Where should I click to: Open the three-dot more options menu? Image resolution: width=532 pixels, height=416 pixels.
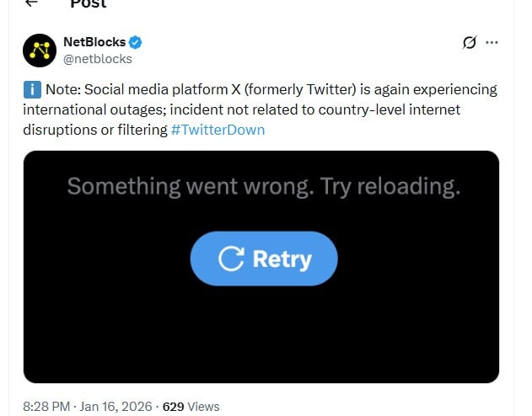(492, 43)
